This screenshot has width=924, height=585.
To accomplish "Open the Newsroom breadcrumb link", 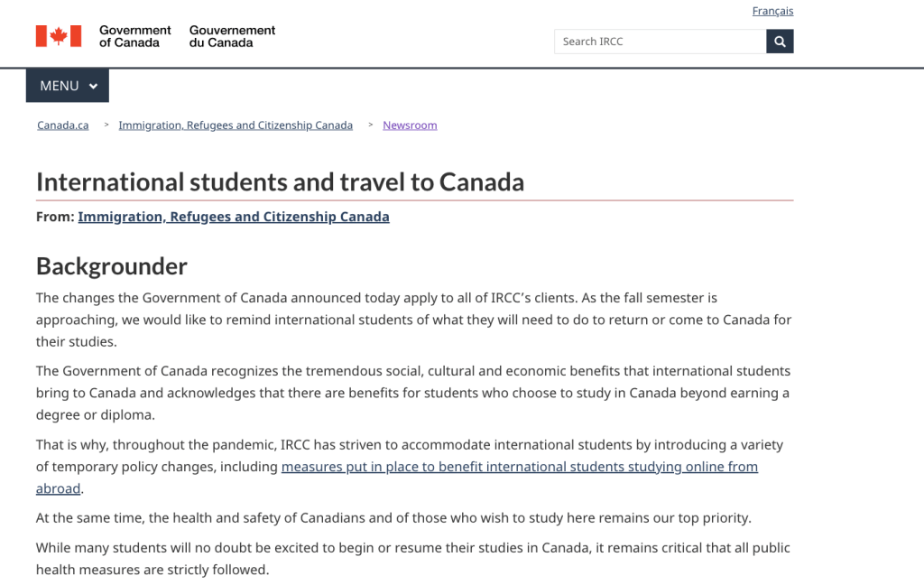I will tap(410, 125).
